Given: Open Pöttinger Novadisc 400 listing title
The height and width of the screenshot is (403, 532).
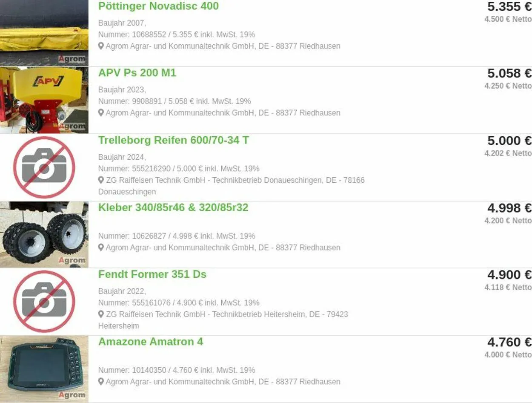Looking at the screenshot, I should click(158, 6).
